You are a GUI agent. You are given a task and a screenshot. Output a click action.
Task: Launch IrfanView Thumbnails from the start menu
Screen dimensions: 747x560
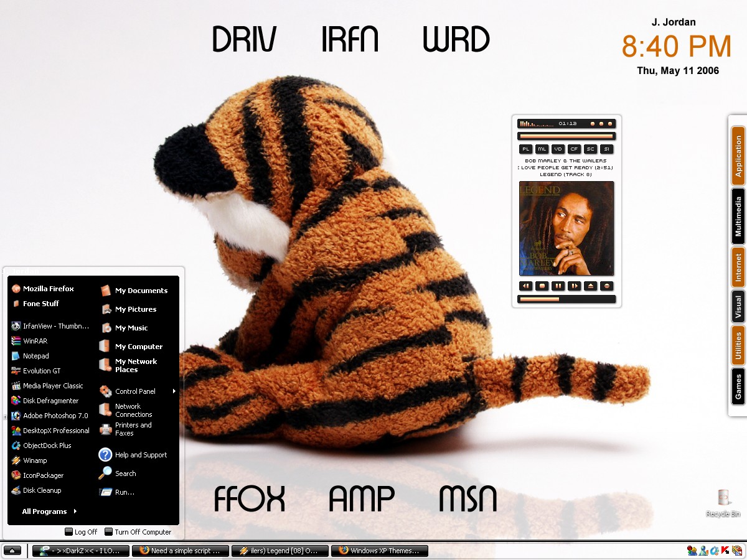point(50,326)
